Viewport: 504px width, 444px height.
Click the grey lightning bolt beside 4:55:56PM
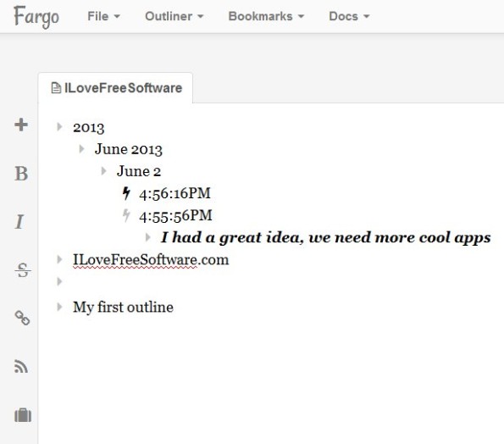click(126, 215)
